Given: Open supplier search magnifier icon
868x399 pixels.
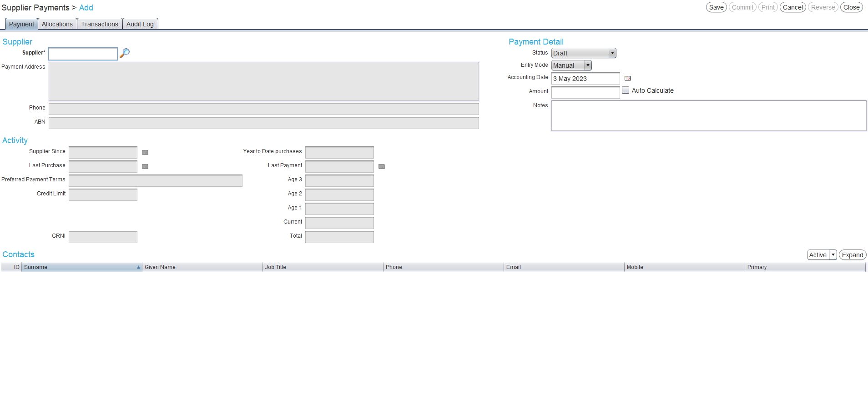Looking at the screenshot, I should pyautogui.click(x=125, y=53).
